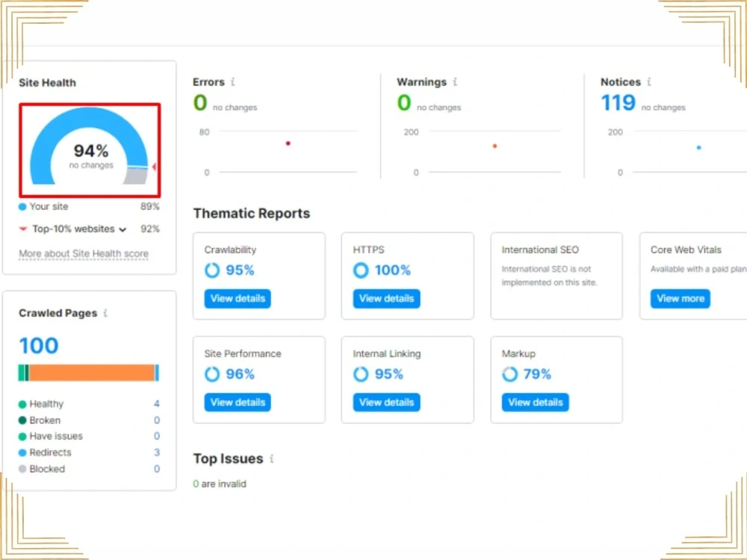The image size is (747, 560).
Task: Click the Notices count 119
Action: tap(618, 103)
